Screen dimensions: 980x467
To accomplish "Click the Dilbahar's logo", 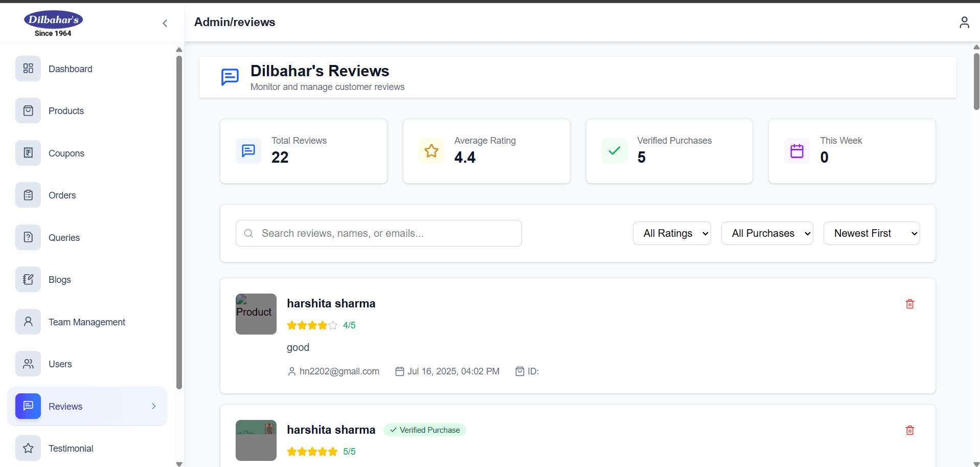I will [x=53, y=24].
